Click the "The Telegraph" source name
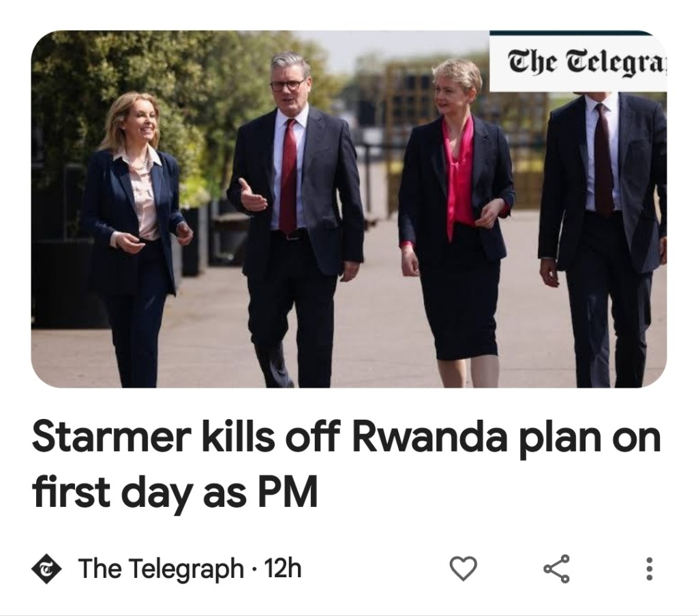698x616 pixels. click(161, 568)
